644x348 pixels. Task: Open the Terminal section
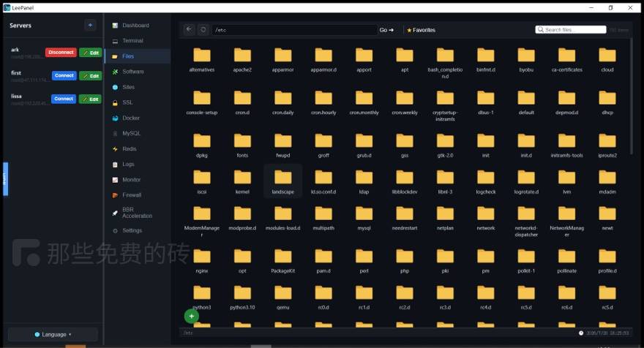(x=132, y=41)
